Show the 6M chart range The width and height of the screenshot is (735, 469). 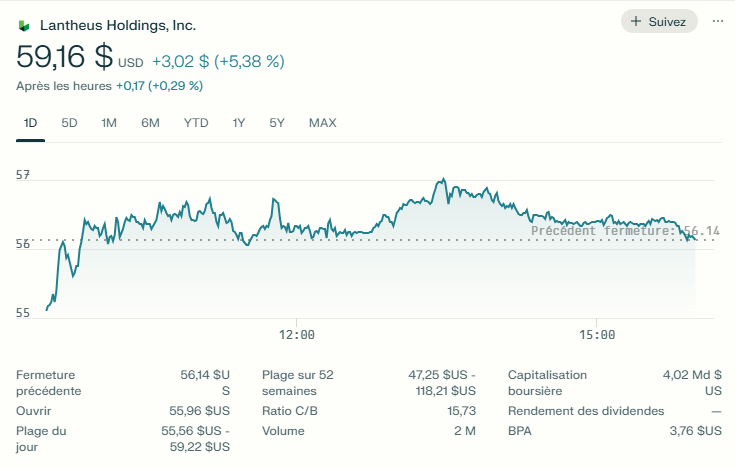point(150,123)
